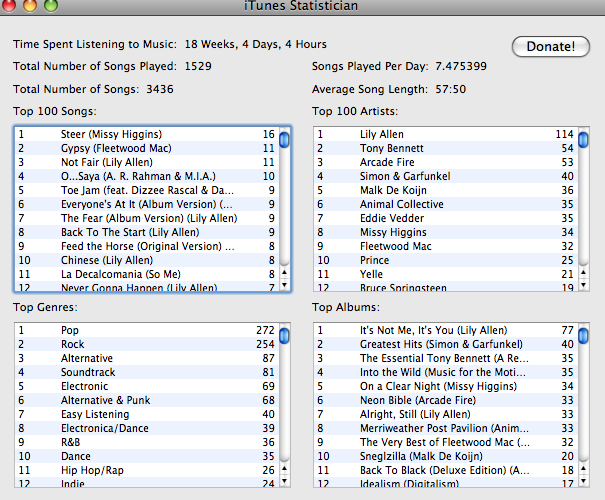
Task: Select The Fear (Album Version) (Lily Allen)
Action: (x=147, y=218)
